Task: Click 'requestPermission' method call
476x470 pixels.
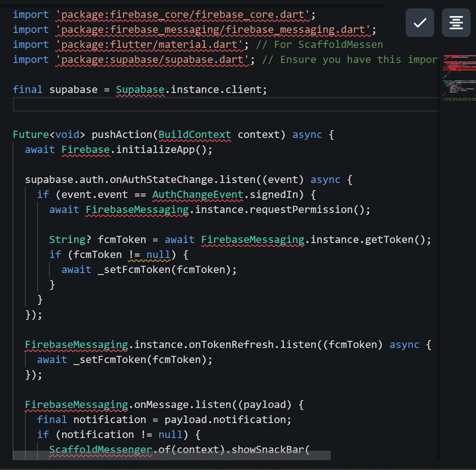Action: coord(301,210)
